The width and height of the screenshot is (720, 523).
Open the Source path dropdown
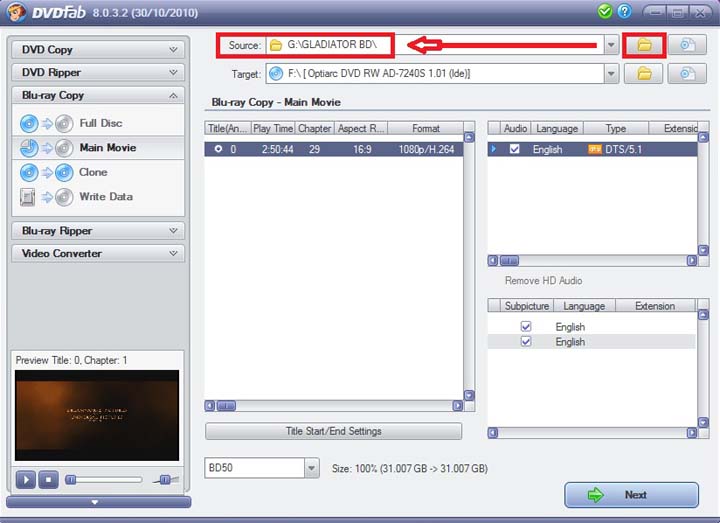click(611, 45)
